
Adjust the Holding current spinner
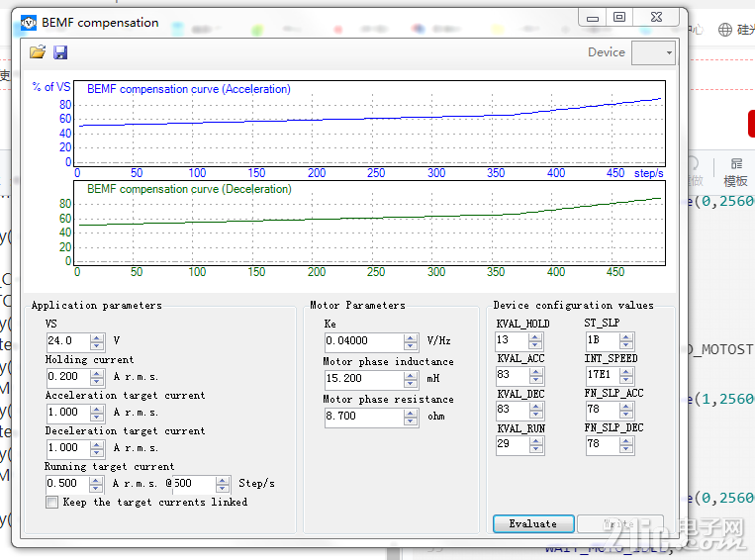pos(97,377)
